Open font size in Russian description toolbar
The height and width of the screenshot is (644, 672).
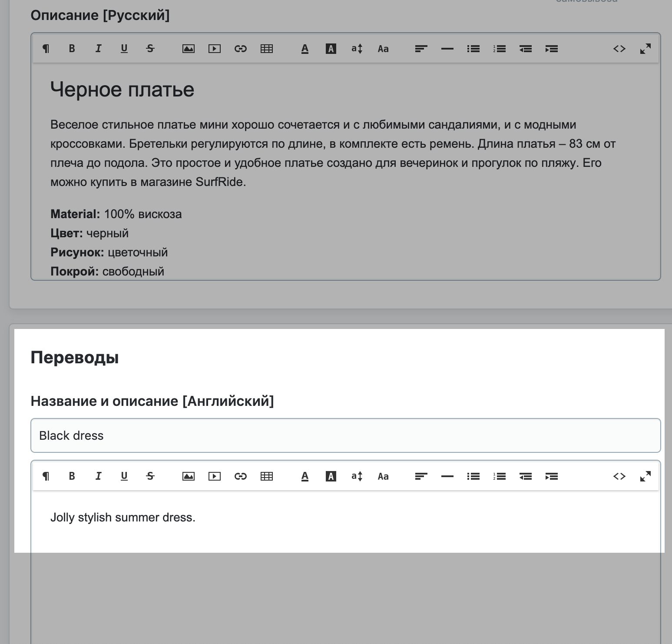(357, 49)
